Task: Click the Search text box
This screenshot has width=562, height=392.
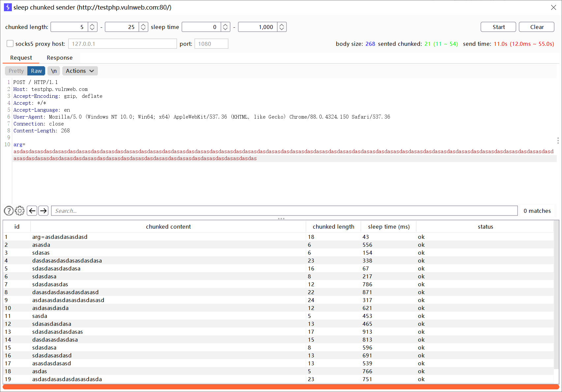Action: (284, 211)
